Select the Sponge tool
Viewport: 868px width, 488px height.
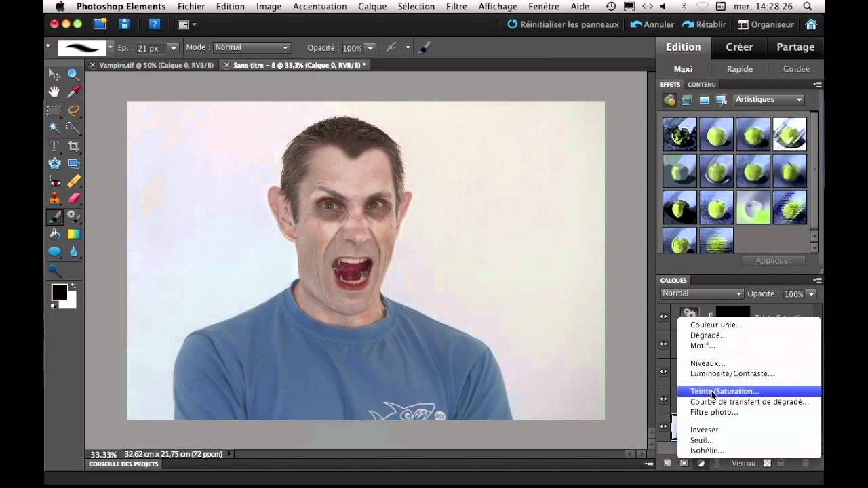[54, 270]
